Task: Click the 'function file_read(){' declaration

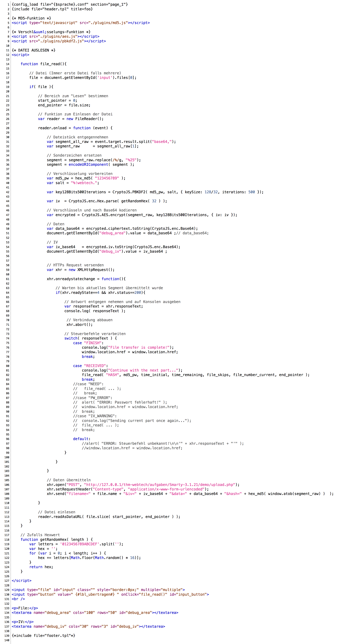Action: 44,64
